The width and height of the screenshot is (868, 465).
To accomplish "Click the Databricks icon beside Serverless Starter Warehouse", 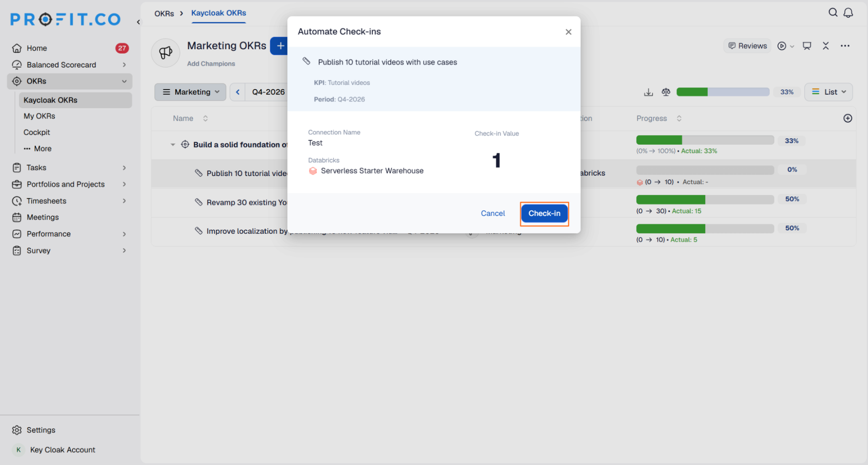I will click(x=313, y=171).
